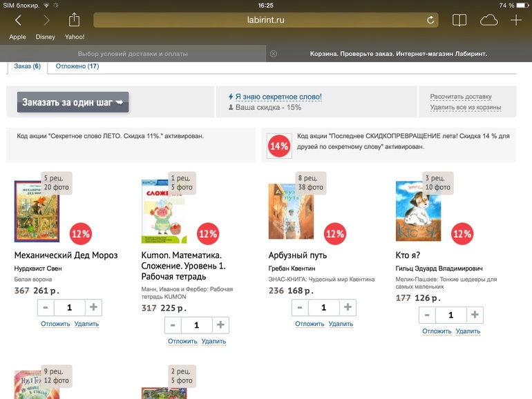Close the Корзина tab with its X icon
Screen dimensions: 532x399
tap(274, 54)
